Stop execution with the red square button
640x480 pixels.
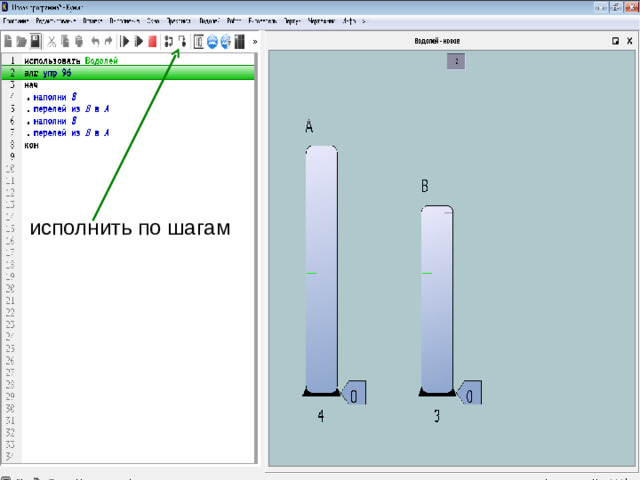(152, 42)
